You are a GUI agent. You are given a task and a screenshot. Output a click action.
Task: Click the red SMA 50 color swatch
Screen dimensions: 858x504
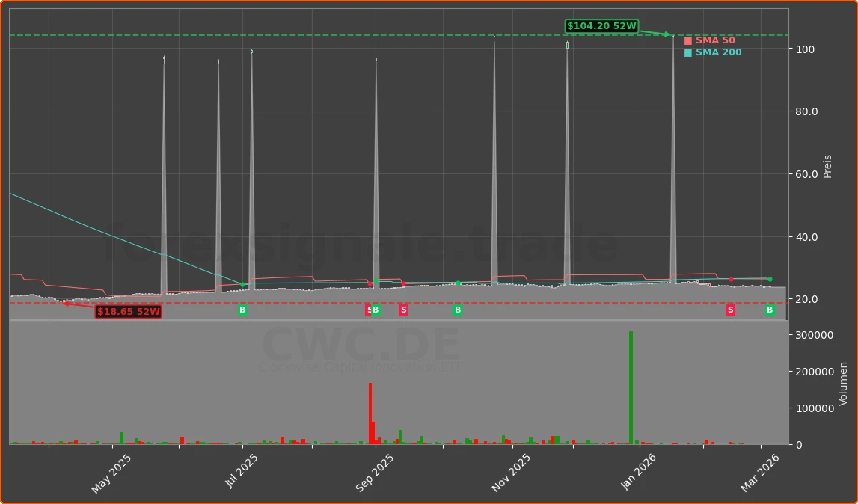[687, 39]
